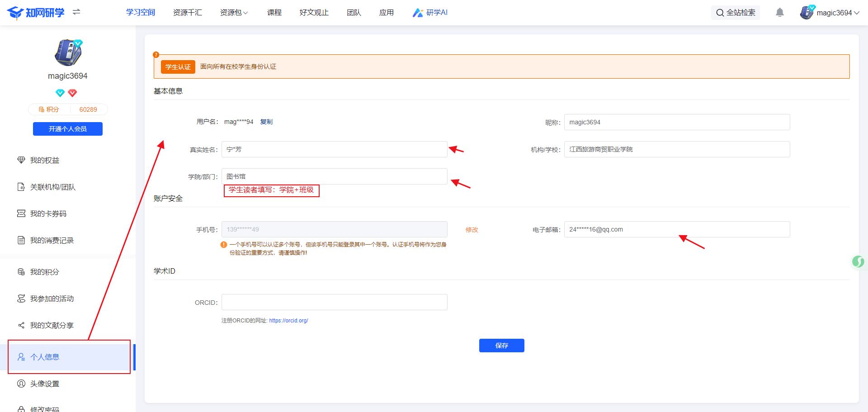Click into the ORCID input field
This screenshot has height=412, width=868.
(335, 302)
